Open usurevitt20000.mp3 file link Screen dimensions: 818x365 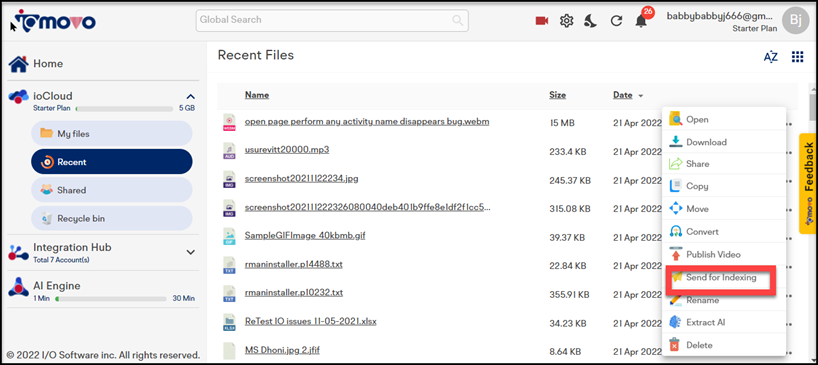pyautogui.click(x=286, y=150)
